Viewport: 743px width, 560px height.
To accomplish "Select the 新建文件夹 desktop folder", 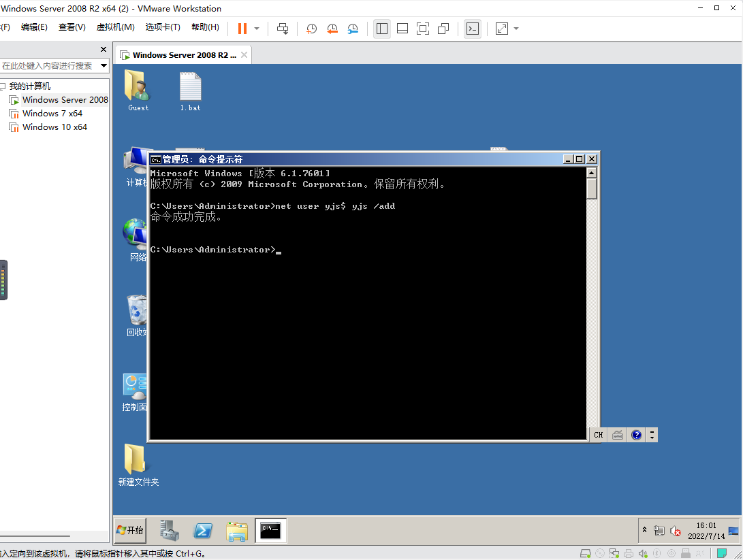I will (138, 465).
